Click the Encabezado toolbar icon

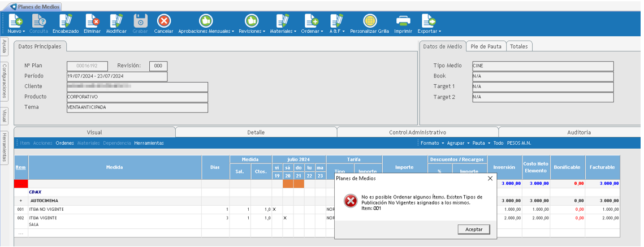pos(66,20)
